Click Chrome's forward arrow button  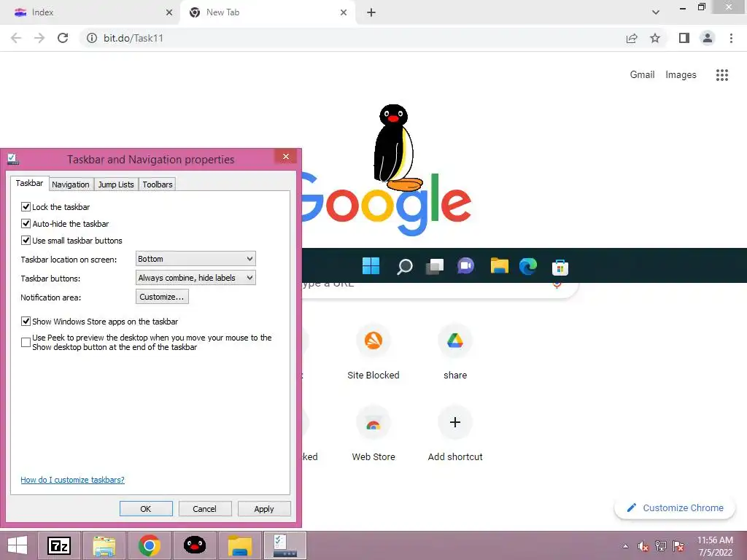click(x=39, y=38)
